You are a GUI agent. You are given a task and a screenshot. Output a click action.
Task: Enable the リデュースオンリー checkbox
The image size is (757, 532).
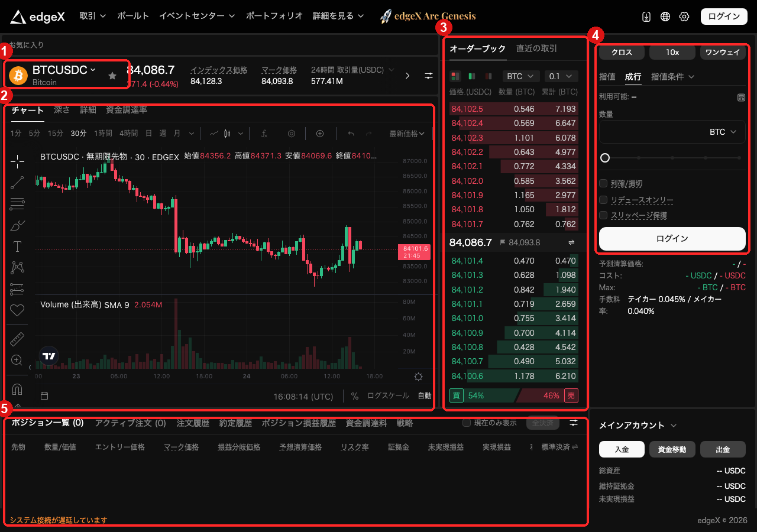(603, 199)
